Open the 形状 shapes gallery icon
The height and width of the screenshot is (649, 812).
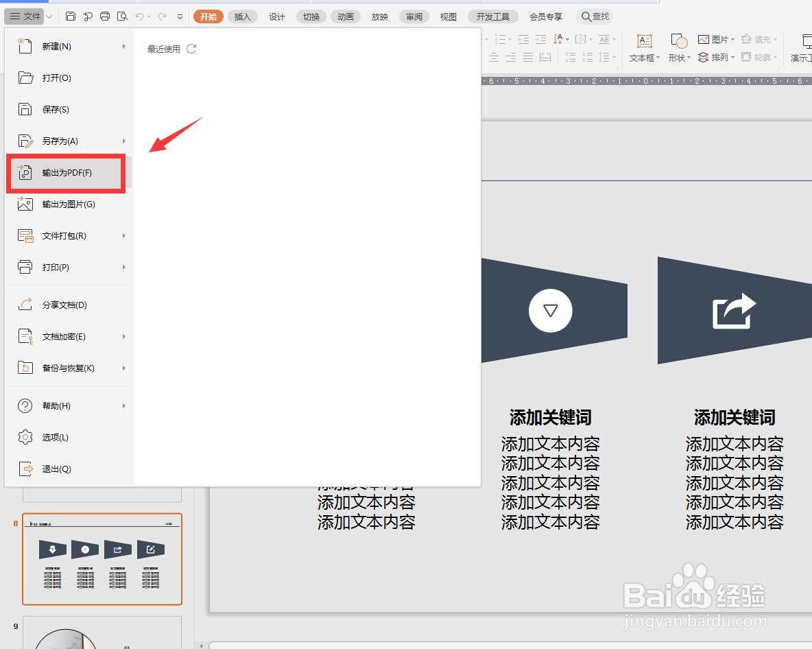tap(678, 41)
